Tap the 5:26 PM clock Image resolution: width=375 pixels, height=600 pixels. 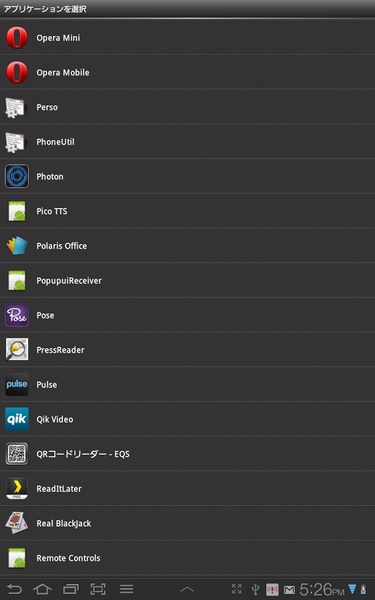coord(322,590)
